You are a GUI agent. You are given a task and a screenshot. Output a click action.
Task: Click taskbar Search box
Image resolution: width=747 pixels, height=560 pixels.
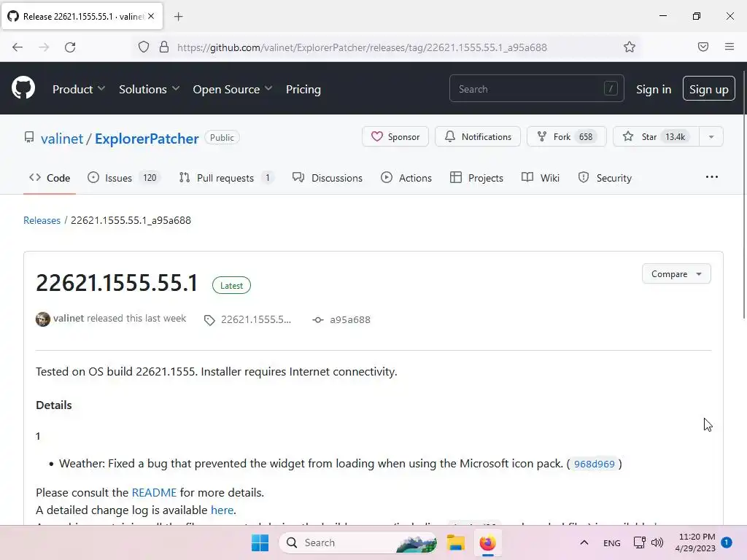(x=358, y=542)
